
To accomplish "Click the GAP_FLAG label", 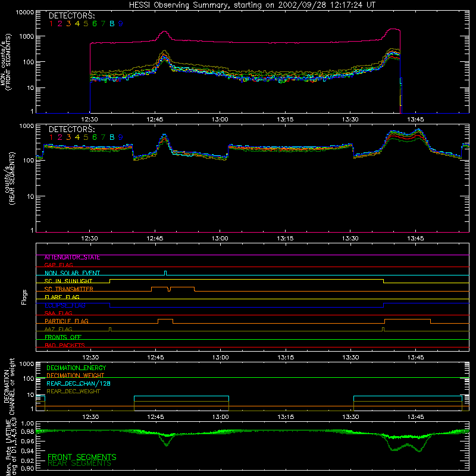I will point(58,265).
